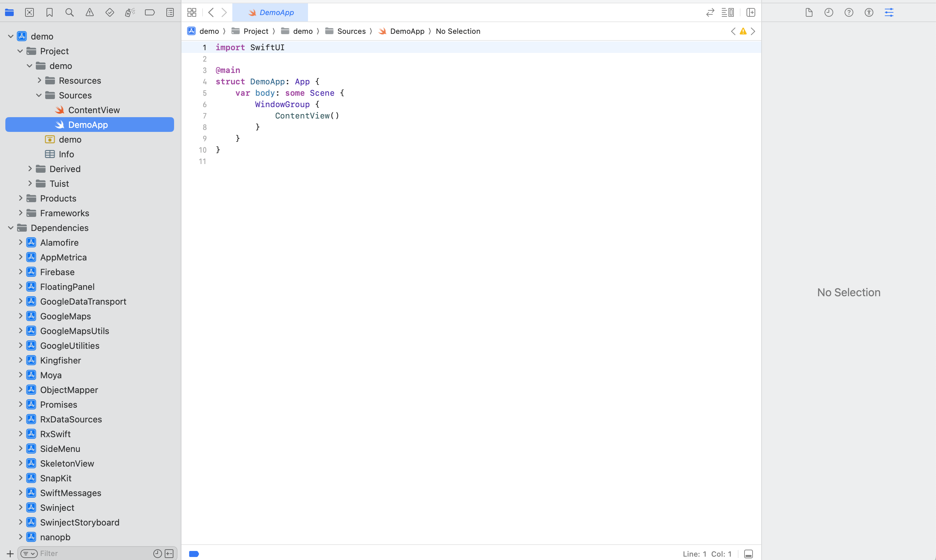Collapse the Dependencies group
This screenshot has height=560, width=936.
(x=11, y=228)
